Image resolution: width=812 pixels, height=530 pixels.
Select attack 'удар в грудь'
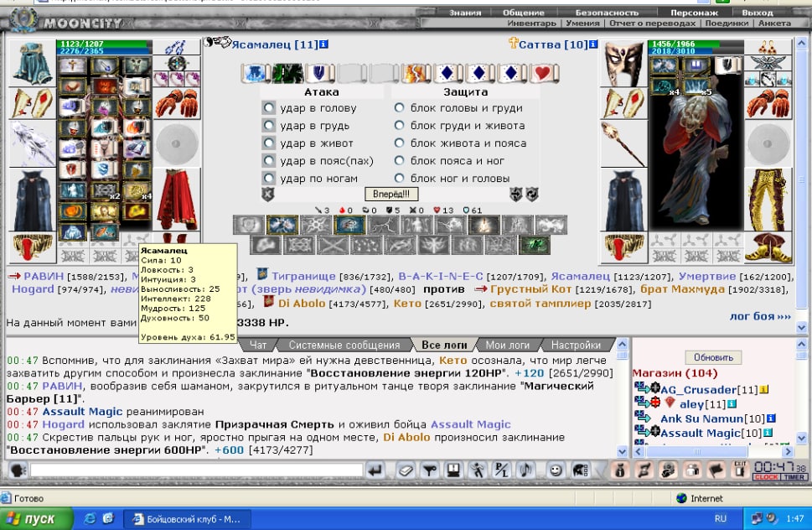point(269,126)
